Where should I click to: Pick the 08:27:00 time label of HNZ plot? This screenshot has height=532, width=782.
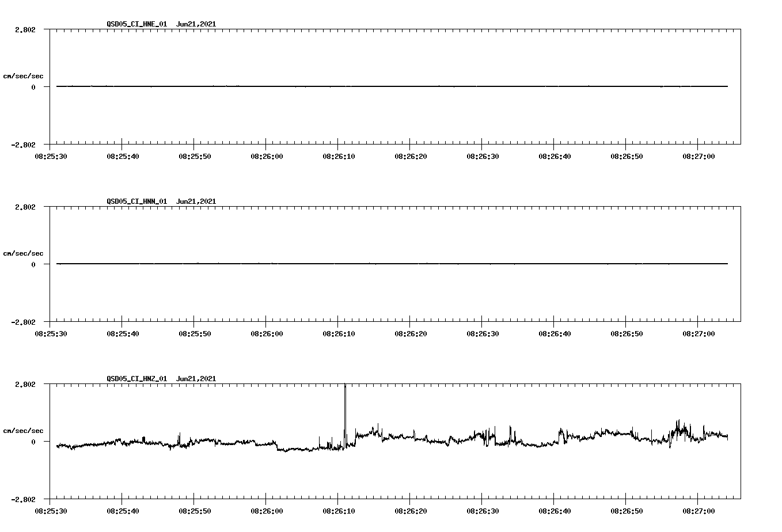(x=698, y=511)
